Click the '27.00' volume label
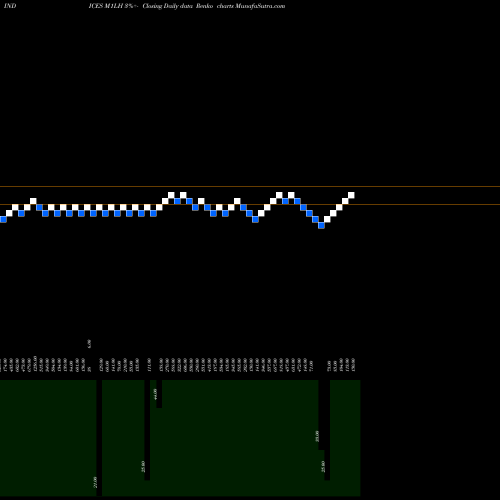Image resolution: width=500 pixels, height=500 pixels. (x=95, y=482)
